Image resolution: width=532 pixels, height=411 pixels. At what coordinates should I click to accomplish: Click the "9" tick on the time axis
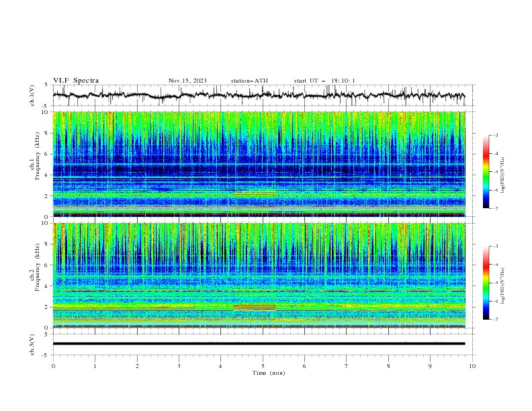coord(430,366)
